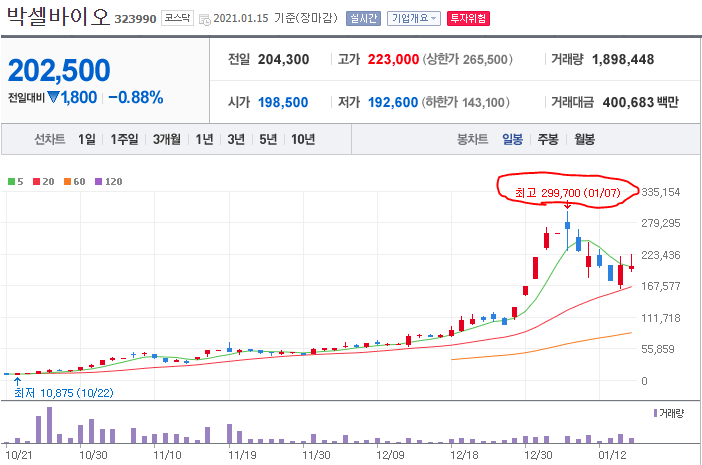
Task: Click the 거래대금 value 400,683 백만
Action: pos(640,102)
